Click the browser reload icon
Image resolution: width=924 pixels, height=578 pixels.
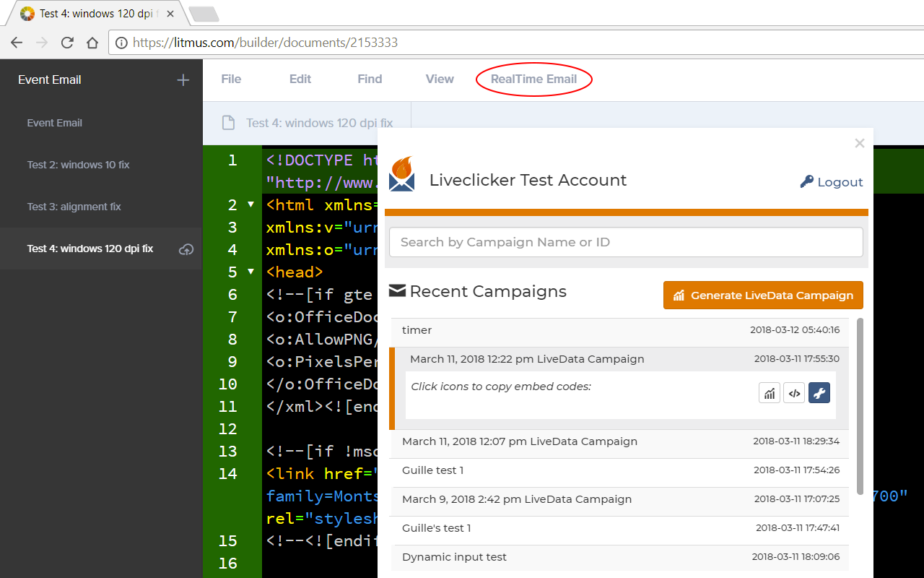[67, 43]
